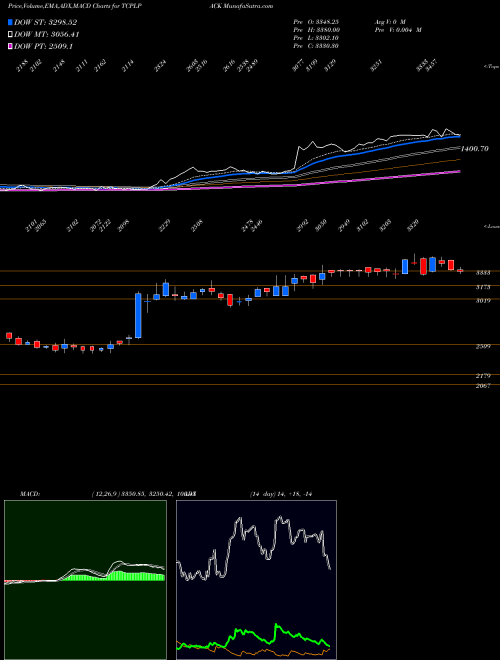Select the 'Pre C: 3330.30' close value
The image size is (500, 660).
[x=316, y=46]
